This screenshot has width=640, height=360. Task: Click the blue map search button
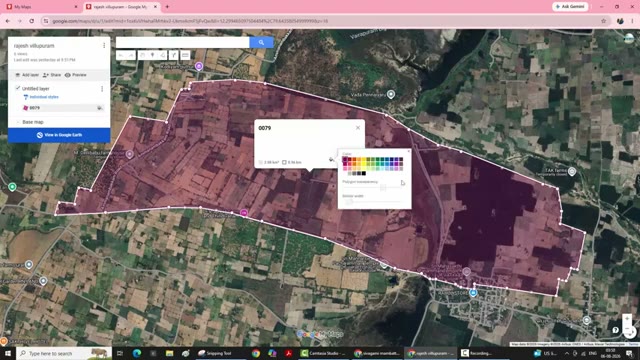(x=261, y=42)
